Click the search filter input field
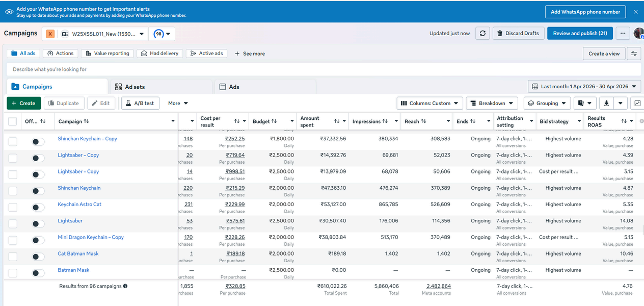 [324, 69]
